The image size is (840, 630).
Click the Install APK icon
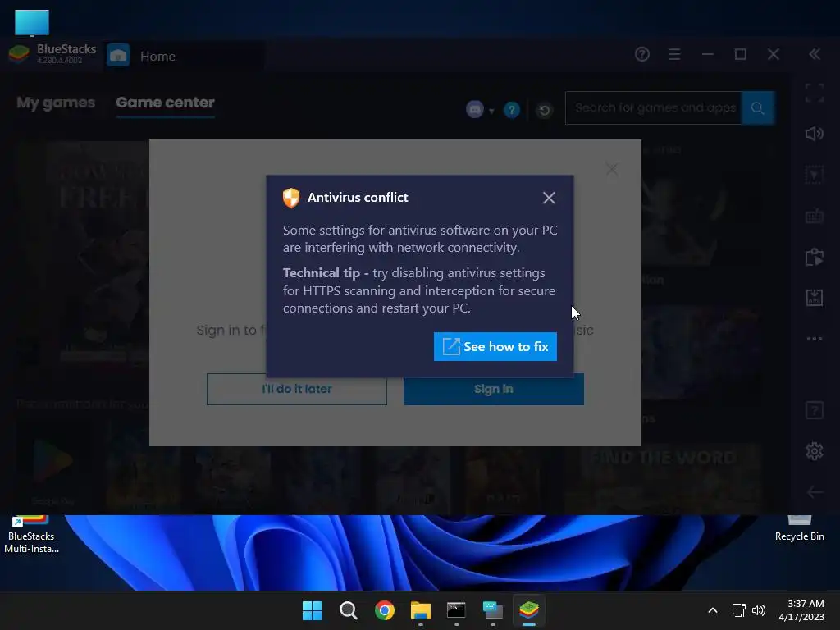point(815,297)
